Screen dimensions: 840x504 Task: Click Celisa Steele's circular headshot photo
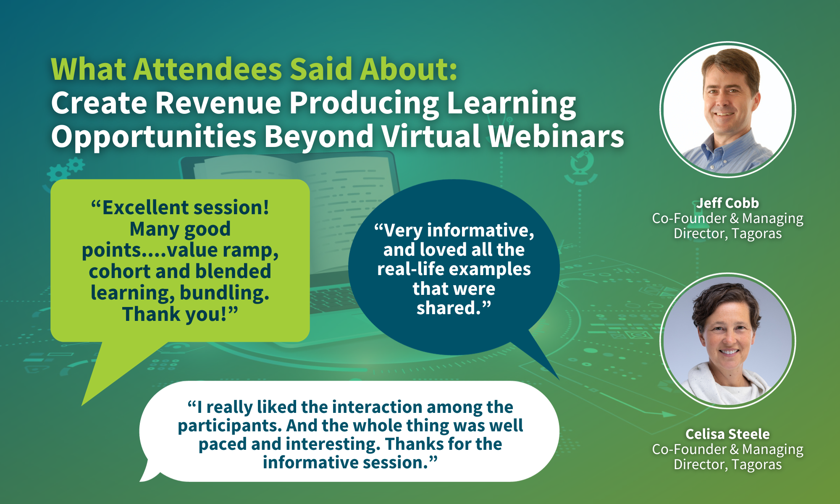[727, 341]
